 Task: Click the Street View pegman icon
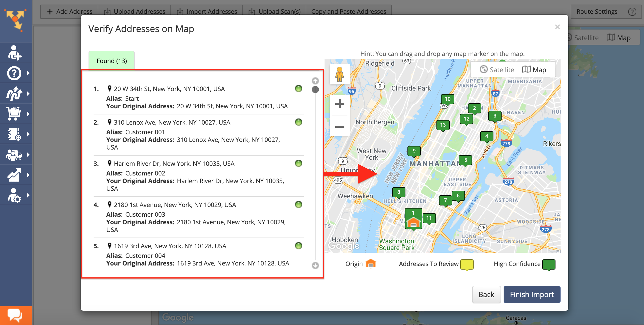click(x=340, y=74)
